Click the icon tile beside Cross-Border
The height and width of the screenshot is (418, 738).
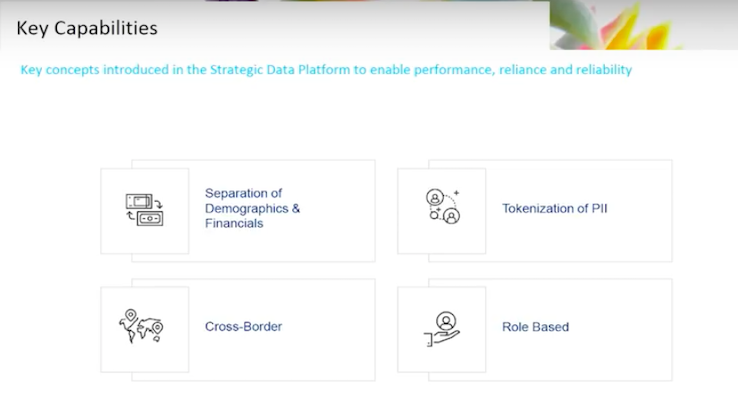click(x=144, y=330)
